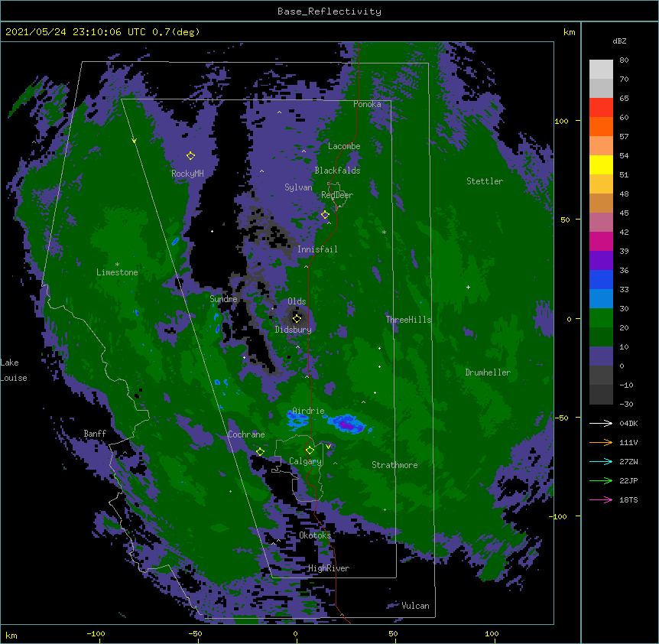Click the white arrow for 04DK in the legend
Screen dimensions: 659x644
601,423
